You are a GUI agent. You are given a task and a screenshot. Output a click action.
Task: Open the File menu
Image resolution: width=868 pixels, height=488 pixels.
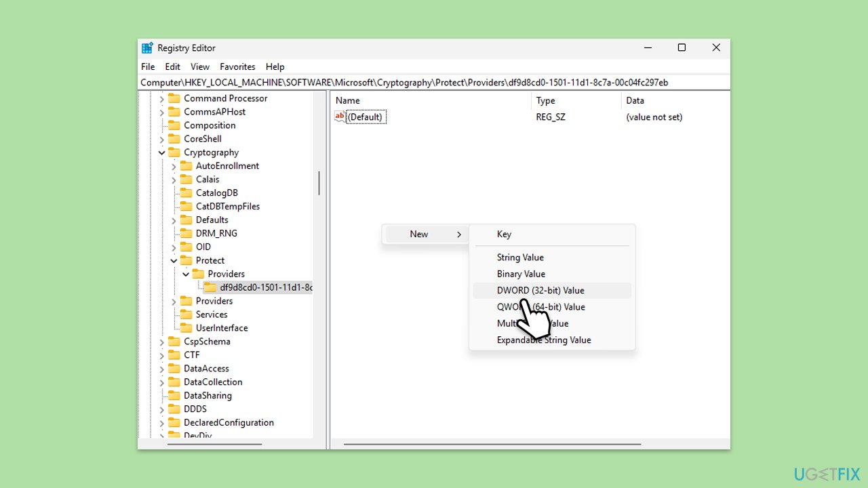tap(148, 66)
